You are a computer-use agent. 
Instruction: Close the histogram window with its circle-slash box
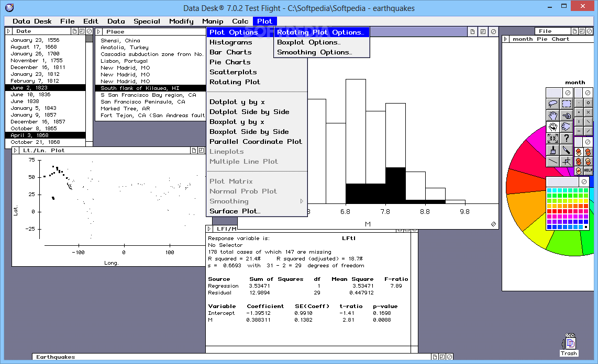point(493,31)
